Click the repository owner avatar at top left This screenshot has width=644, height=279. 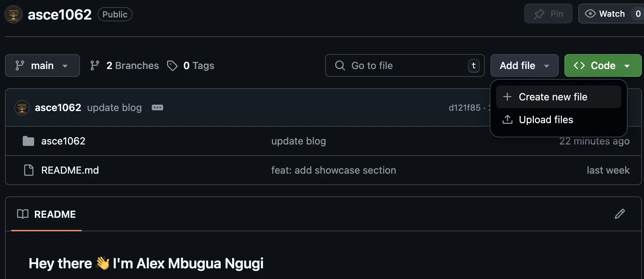coord(13,14)
